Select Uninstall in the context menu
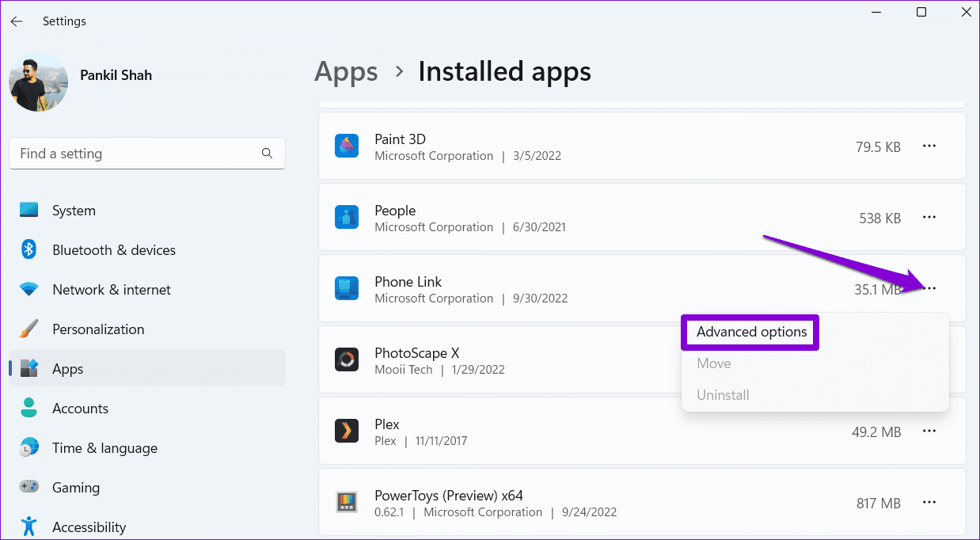Image resolution: width=980 pixels, height=540 pixels. pyautogui.click(x=723, y=395)
